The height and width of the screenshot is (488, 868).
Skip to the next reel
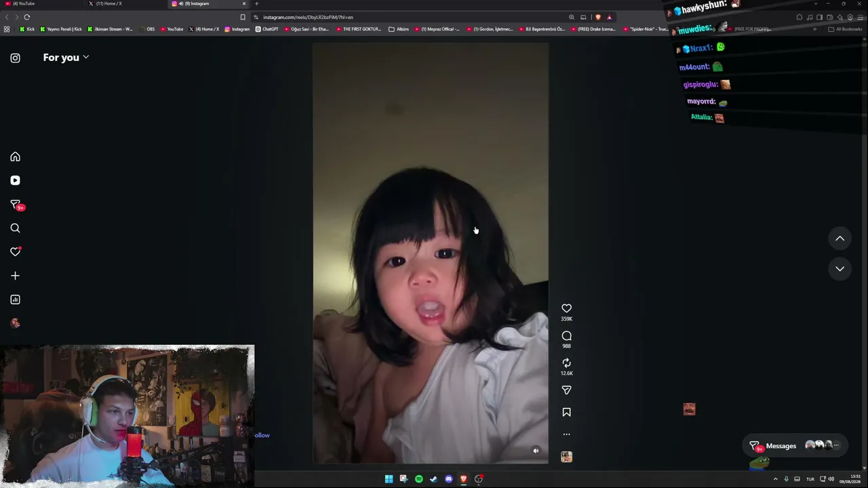coord(840,269)
